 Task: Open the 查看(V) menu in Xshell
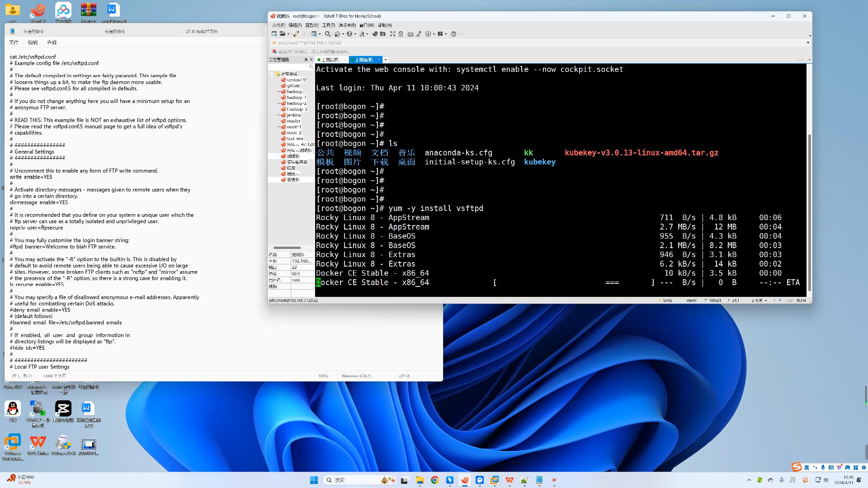(x=312, y=25)
